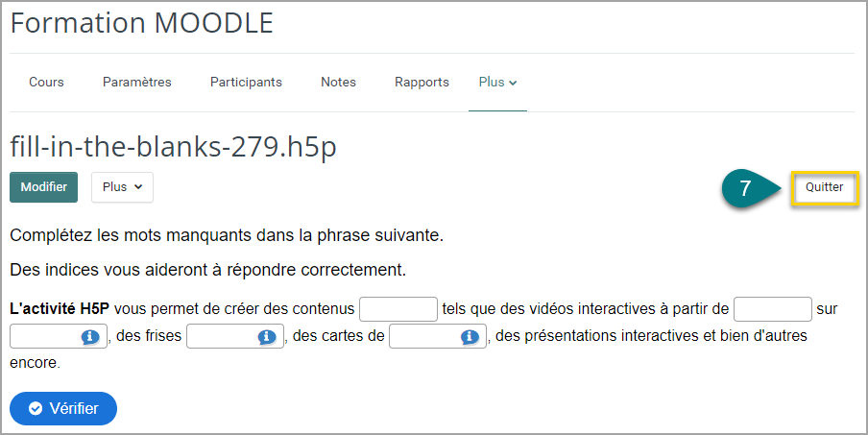The width and height of the screenshot is (868, 435).
Task: Click the blank field following "des frises"
Action: [235, 336]
